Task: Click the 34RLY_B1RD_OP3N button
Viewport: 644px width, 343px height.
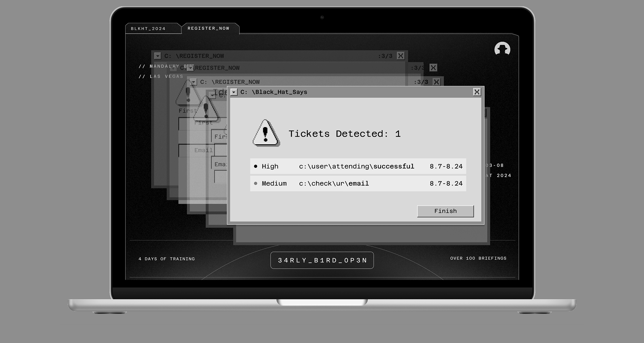Action: click(x=322, y=260)
